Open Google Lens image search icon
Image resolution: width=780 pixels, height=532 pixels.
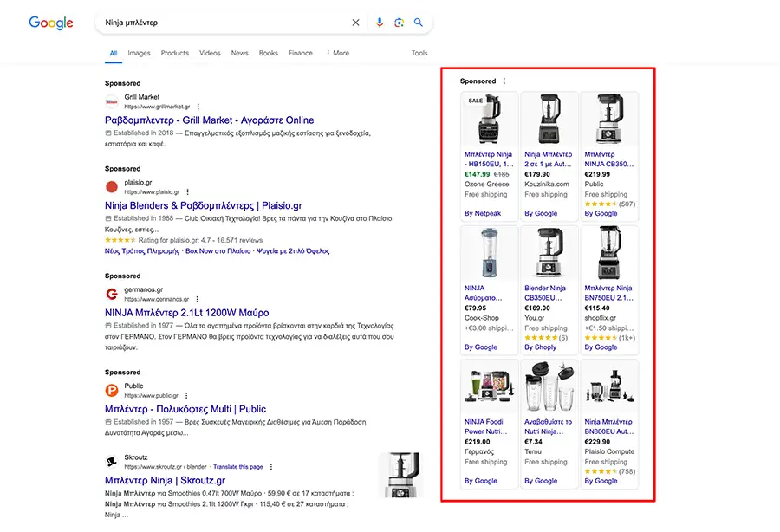pyautogui.click(x=399, y=23)
